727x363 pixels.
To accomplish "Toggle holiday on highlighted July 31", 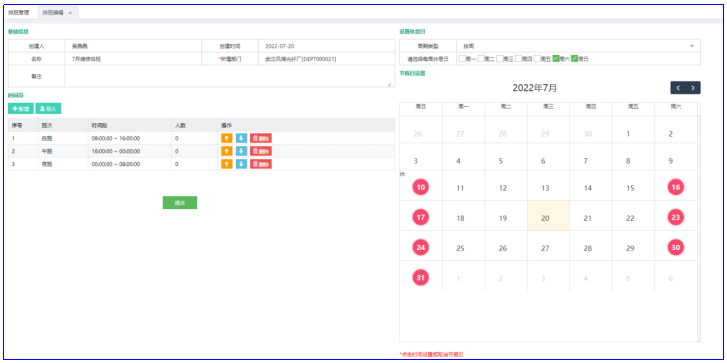I will [x=421, y=278].
